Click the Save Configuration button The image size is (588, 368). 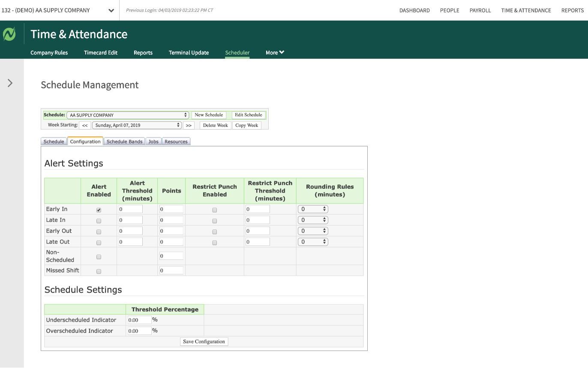(x=204, y=342)
